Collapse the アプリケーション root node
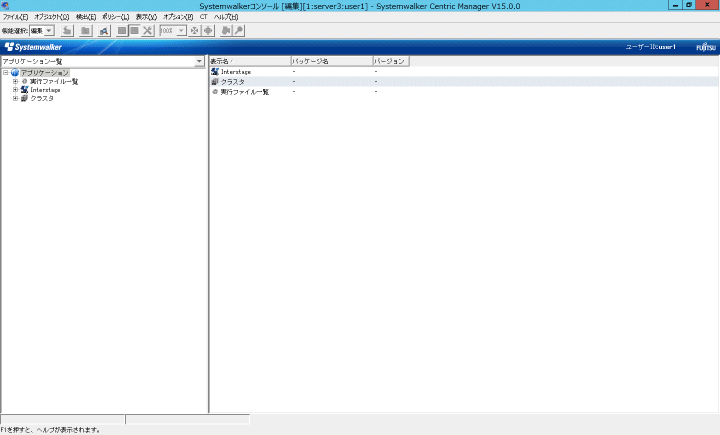 pyautogui.click(x=6, y=73)
